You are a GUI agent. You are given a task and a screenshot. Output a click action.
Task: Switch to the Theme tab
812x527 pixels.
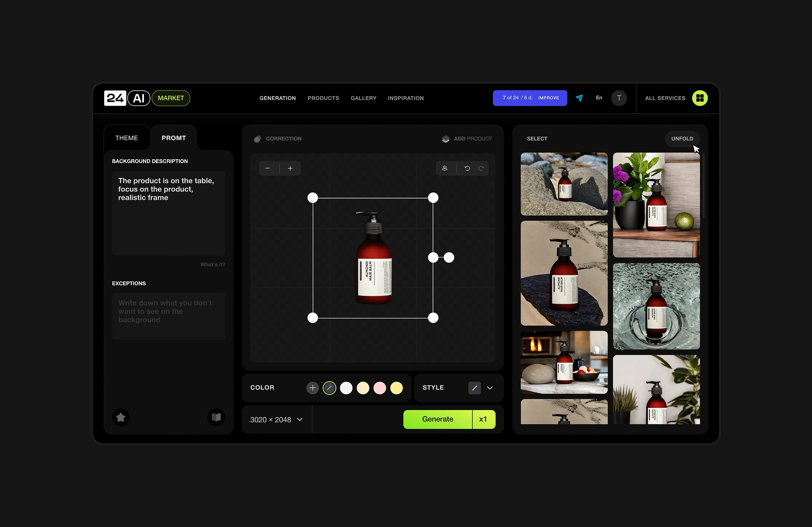[x=126, y=138]
